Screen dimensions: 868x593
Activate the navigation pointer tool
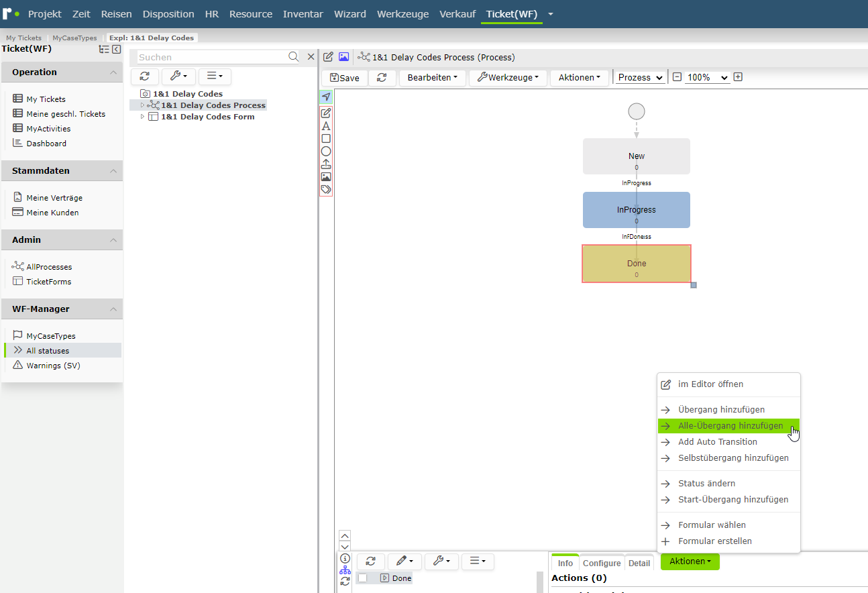click(x=326, y=97)
